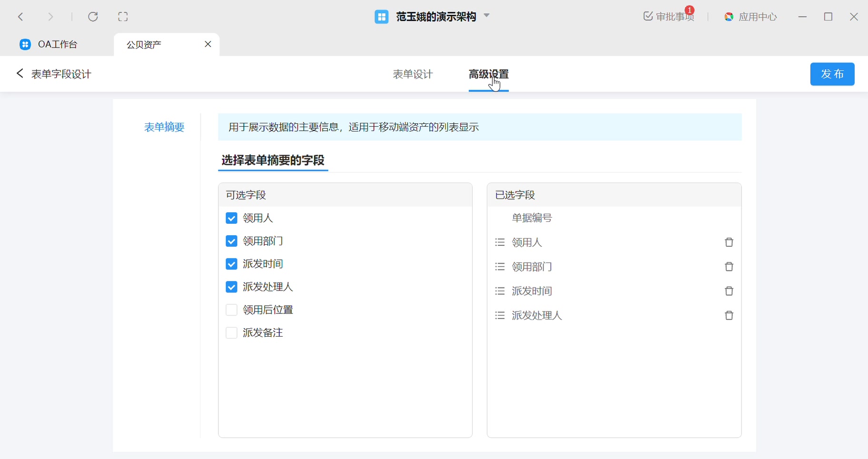
Task: Go back using the browser back arrow
Action: tap(20, 17)
